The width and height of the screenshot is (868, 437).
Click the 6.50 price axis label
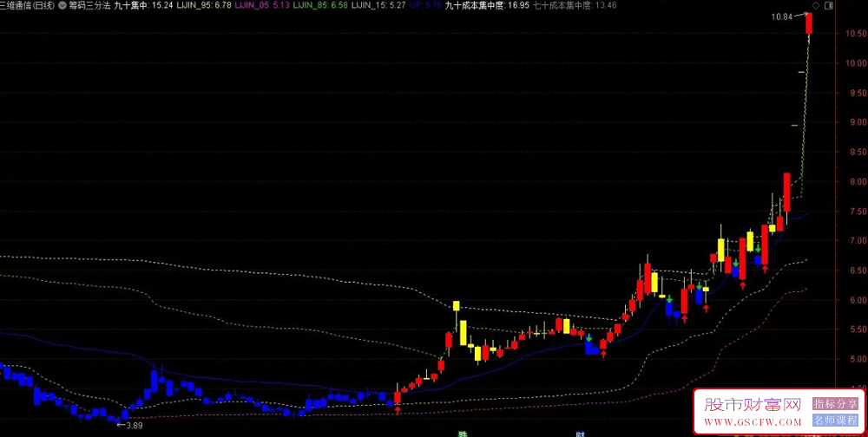pos(857,271)
